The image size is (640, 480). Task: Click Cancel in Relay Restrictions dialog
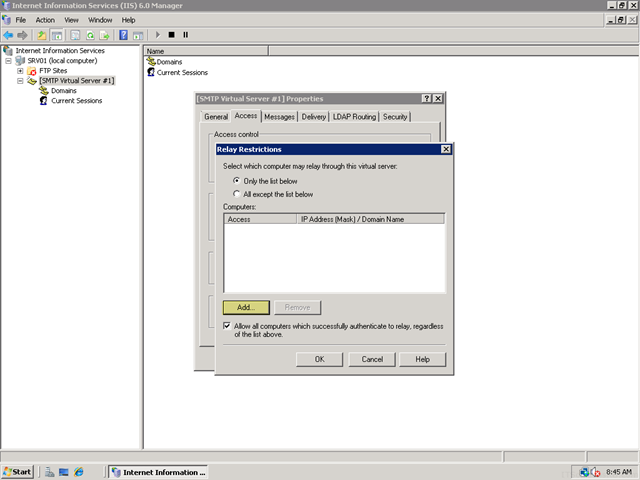coord(372,359)
